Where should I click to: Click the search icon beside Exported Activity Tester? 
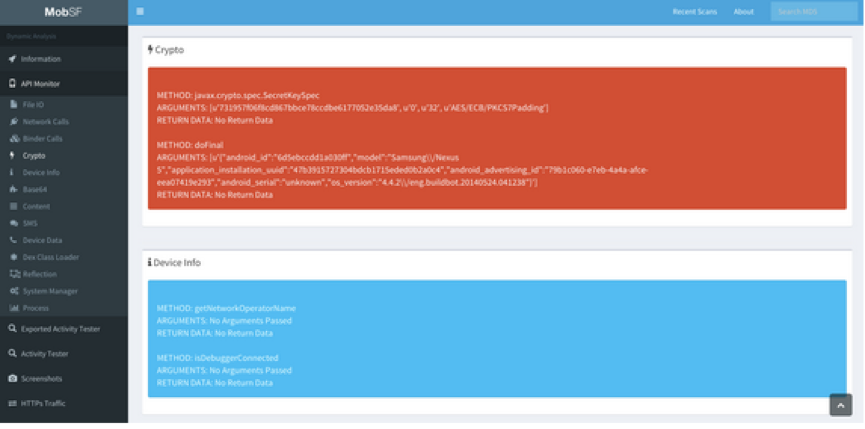(12, 329)
